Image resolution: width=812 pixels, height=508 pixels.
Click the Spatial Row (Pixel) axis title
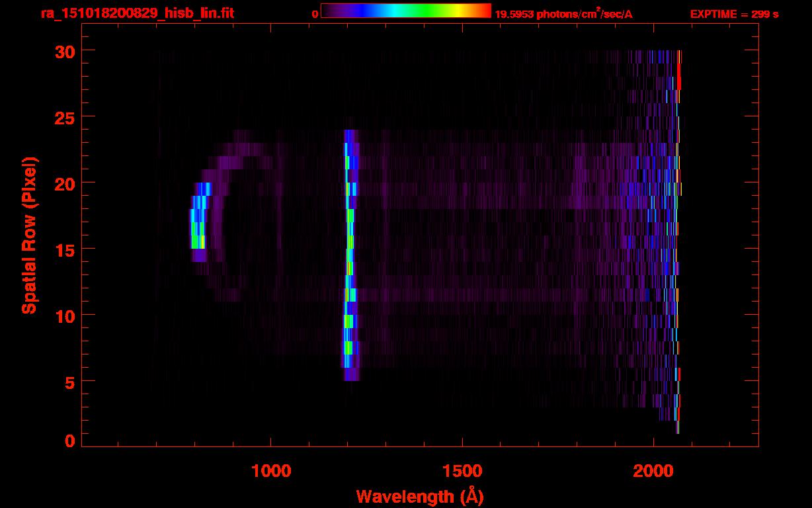pyautogui.click(x=28, y=235)
